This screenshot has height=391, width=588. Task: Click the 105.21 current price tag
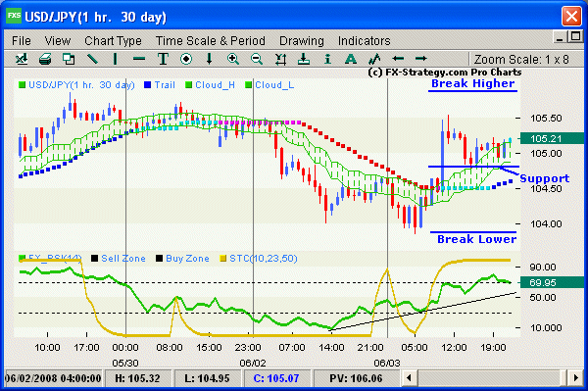click(552, 139)
